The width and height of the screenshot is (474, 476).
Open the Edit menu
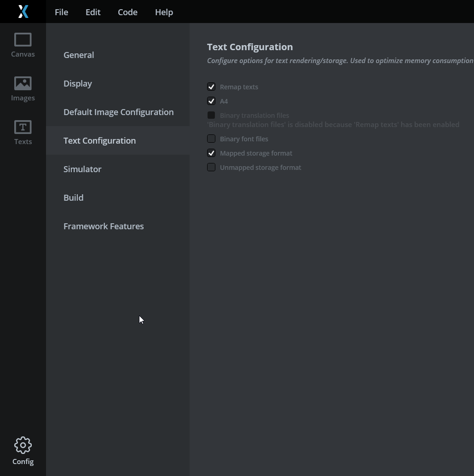(x=92, y=12)
